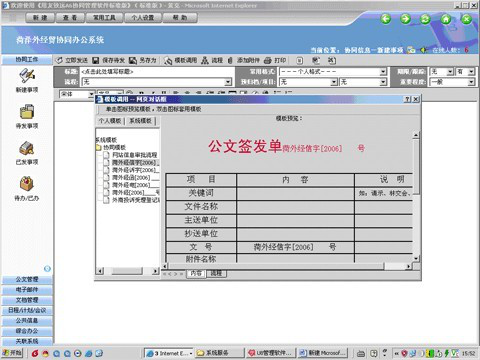Switch to the 流程 tab below the preview
480x360 pixels.
coord(216,273)
